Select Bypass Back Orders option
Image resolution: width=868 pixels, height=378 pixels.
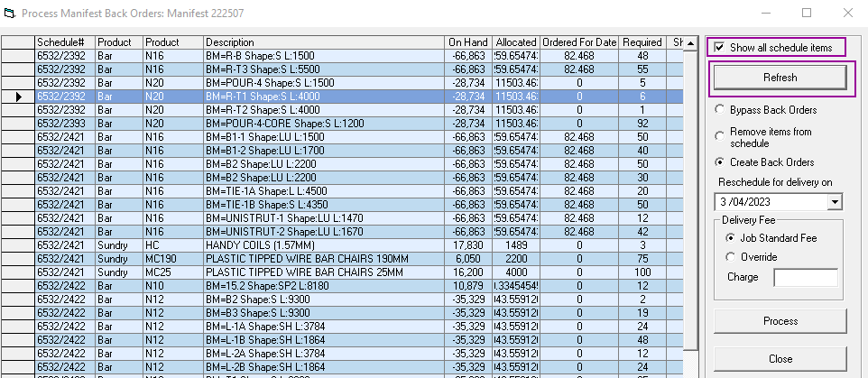(x=719, y=109)
